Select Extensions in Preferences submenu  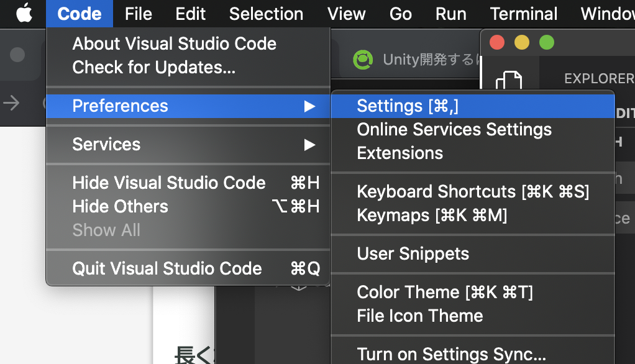coord(473,153)
